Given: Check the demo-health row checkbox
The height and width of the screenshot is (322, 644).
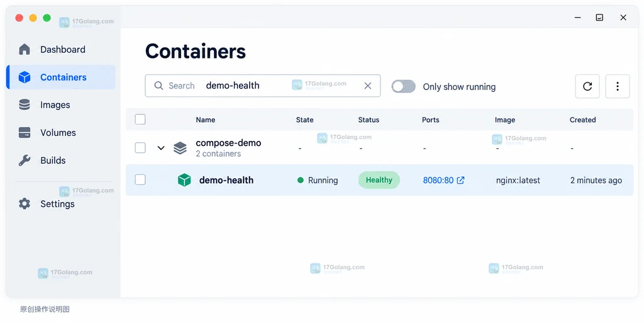Looking at the screenshot, I should 140,180.
